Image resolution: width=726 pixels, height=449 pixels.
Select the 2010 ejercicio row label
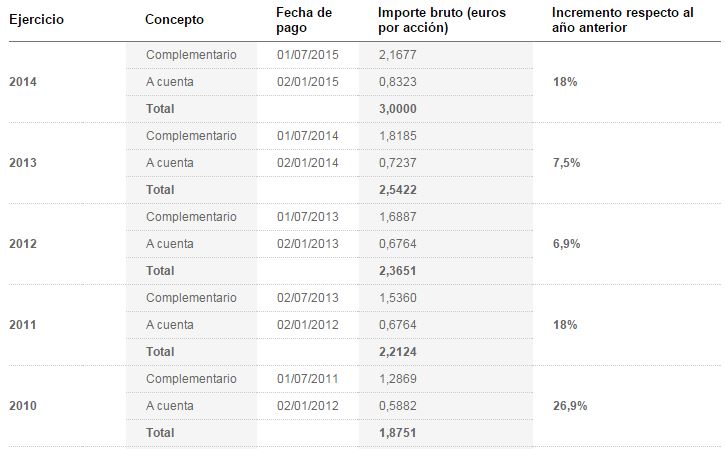coord(22,406)
